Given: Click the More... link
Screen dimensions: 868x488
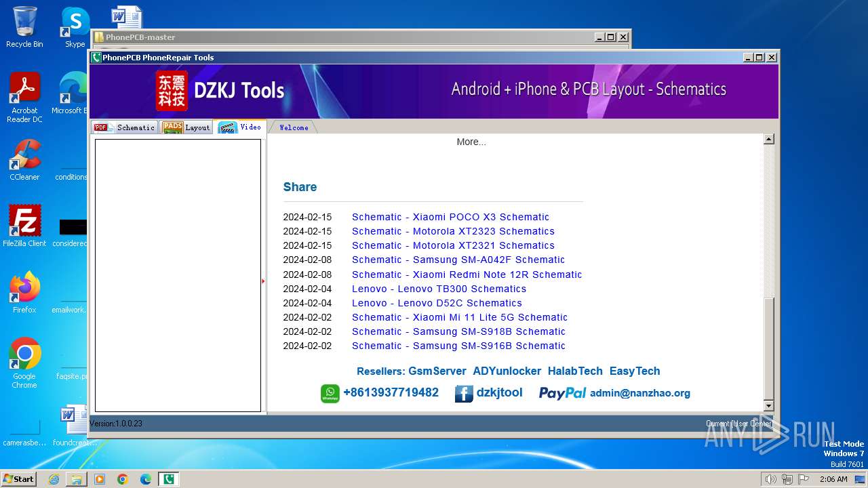Looking at the screenshot, I should [x=471, y=142].
